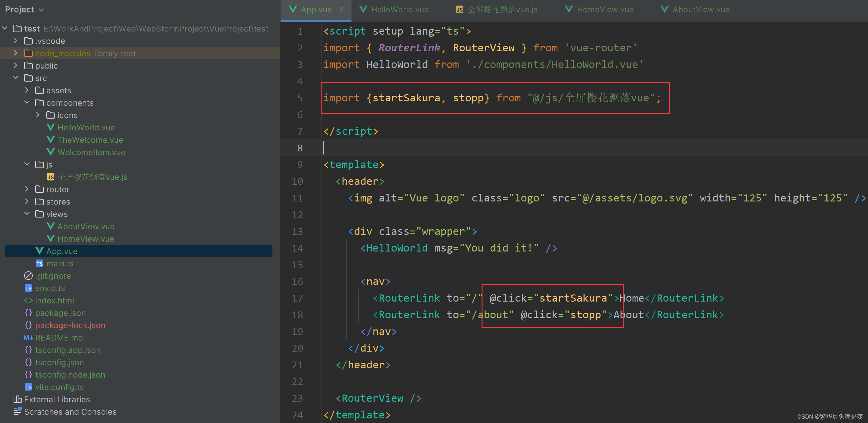The height and width of the screenshot is (423, 868).
Task: Open vite.config.ts in project tree
Action: click(59, 387)
